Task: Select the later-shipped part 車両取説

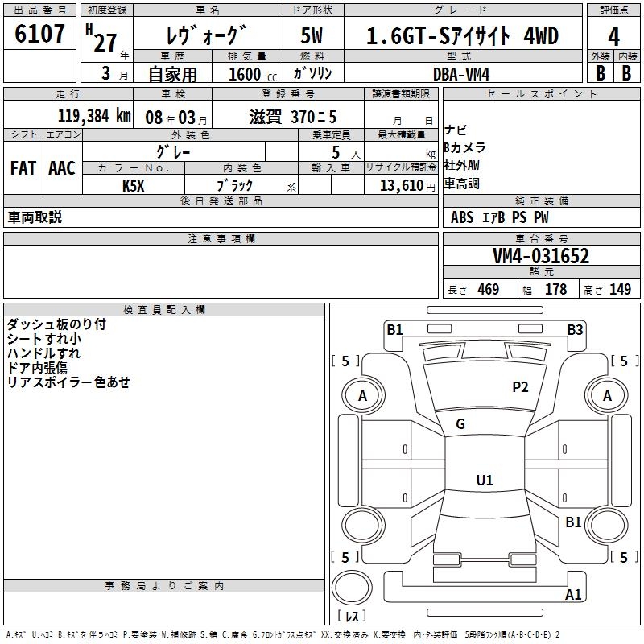Action: pos(35,217)
